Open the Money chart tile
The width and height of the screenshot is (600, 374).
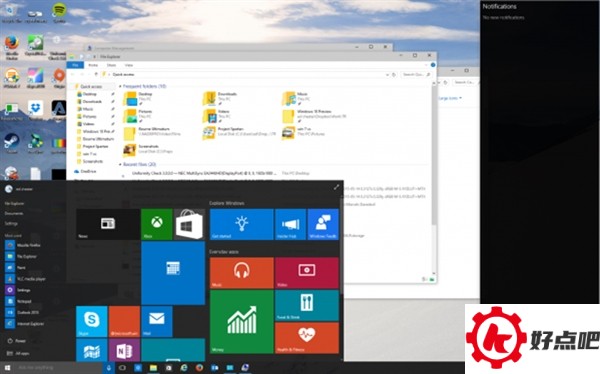tap(242, 322)
